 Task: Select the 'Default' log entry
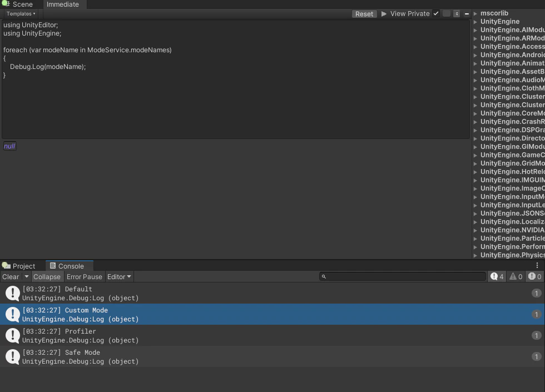[x=272, y=294]
